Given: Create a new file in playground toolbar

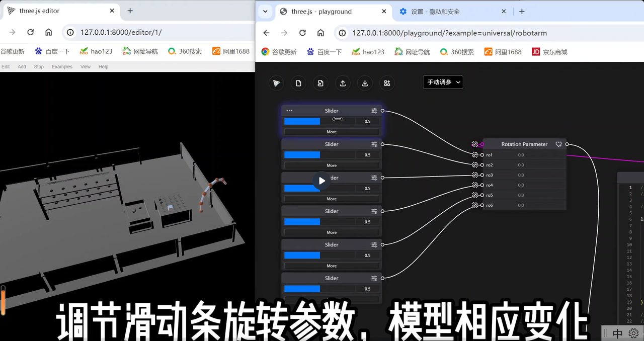Looking at the screenshot, I should (298, 83).
